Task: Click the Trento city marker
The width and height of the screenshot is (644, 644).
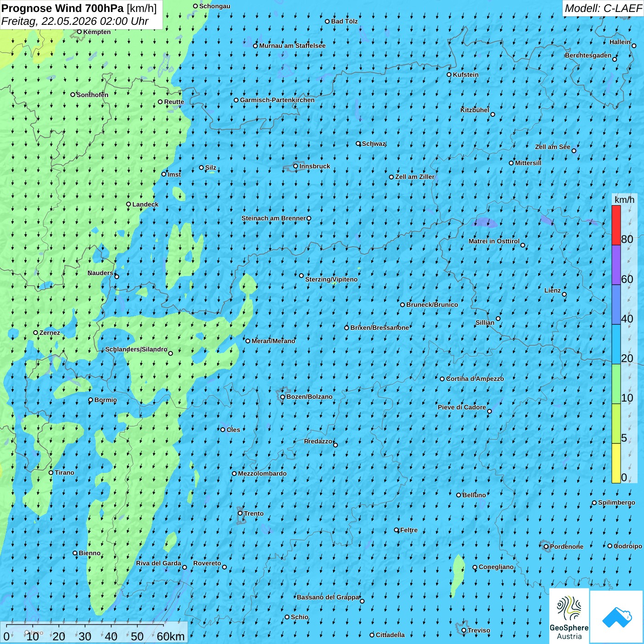Action: (x=240, y=513)
